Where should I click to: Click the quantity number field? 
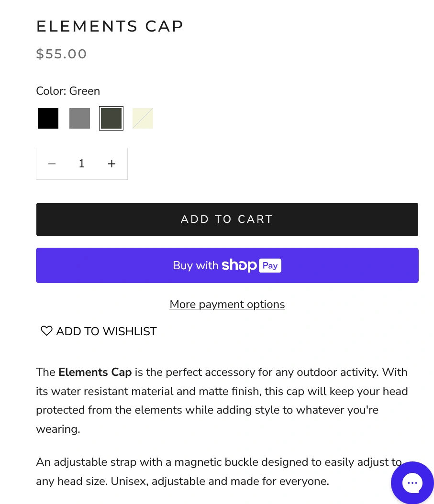pyautogui.click(x=82, y=164)
